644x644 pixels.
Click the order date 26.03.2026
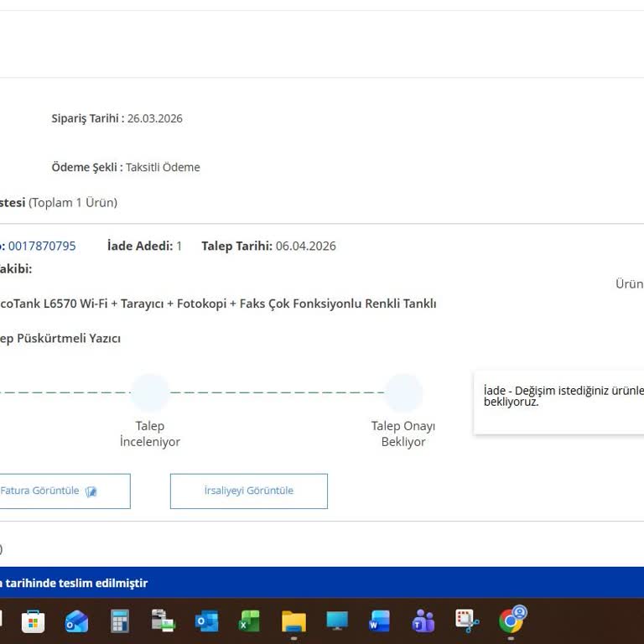155,118
